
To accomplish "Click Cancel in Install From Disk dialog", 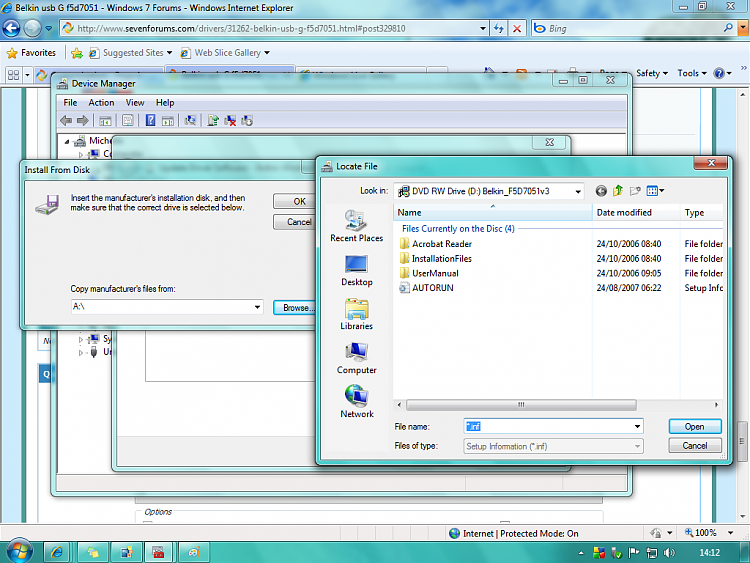I will click(x=295, y=222).
